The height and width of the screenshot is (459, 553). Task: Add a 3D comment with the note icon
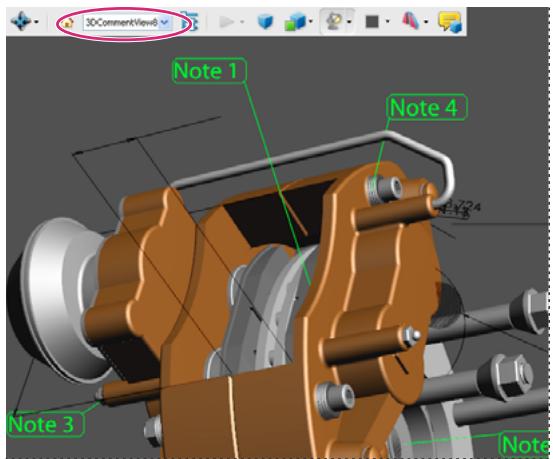coord(450,22)
